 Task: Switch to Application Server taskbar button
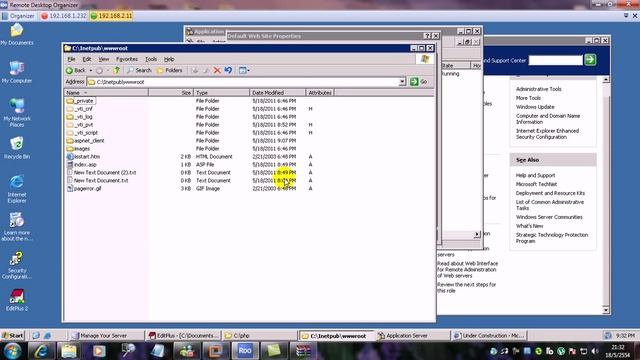412,336
